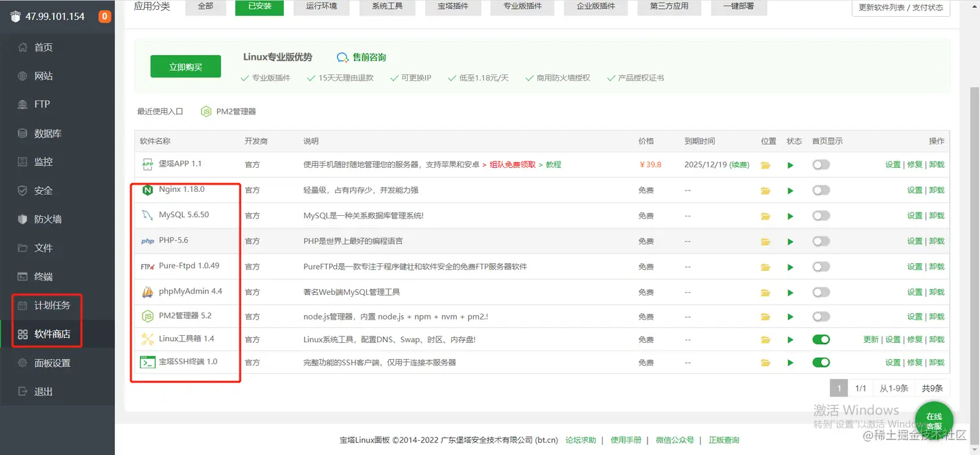The width and height of the screenshot is (980, 455).
Task: Enable homepage display for Nginx 1.18.0
Action: click(x=821, y=190)
